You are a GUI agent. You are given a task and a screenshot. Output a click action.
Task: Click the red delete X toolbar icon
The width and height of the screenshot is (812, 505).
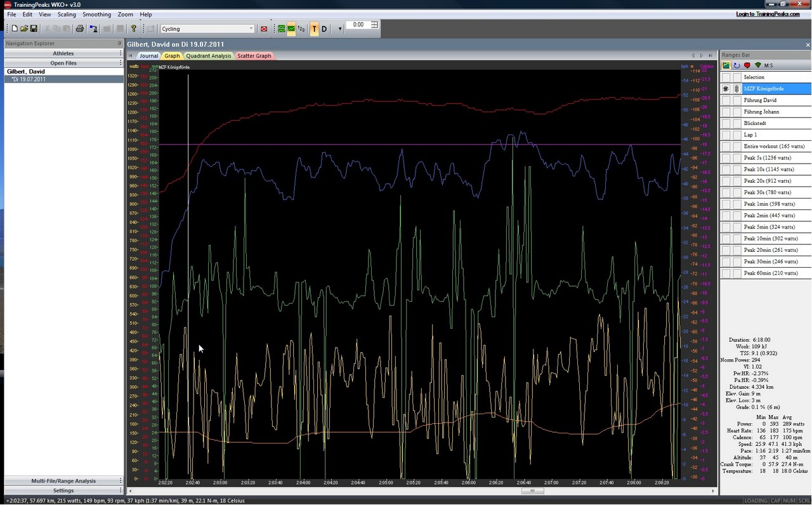point(264,29)
